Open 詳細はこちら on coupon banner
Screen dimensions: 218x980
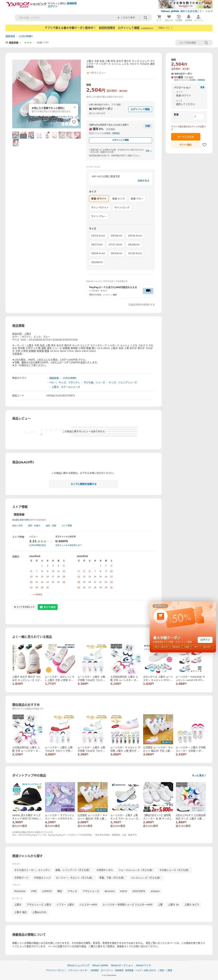(x=165, y=28)
